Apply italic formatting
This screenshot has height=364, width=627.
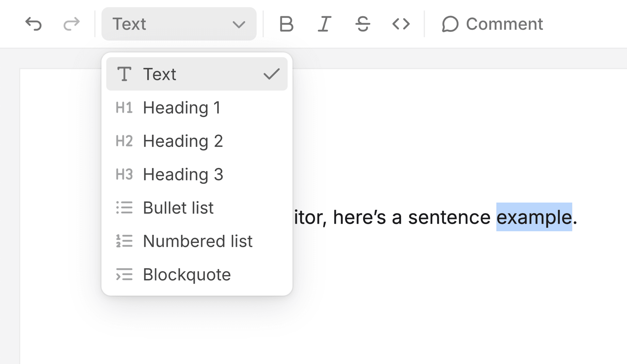coord(324,24)
